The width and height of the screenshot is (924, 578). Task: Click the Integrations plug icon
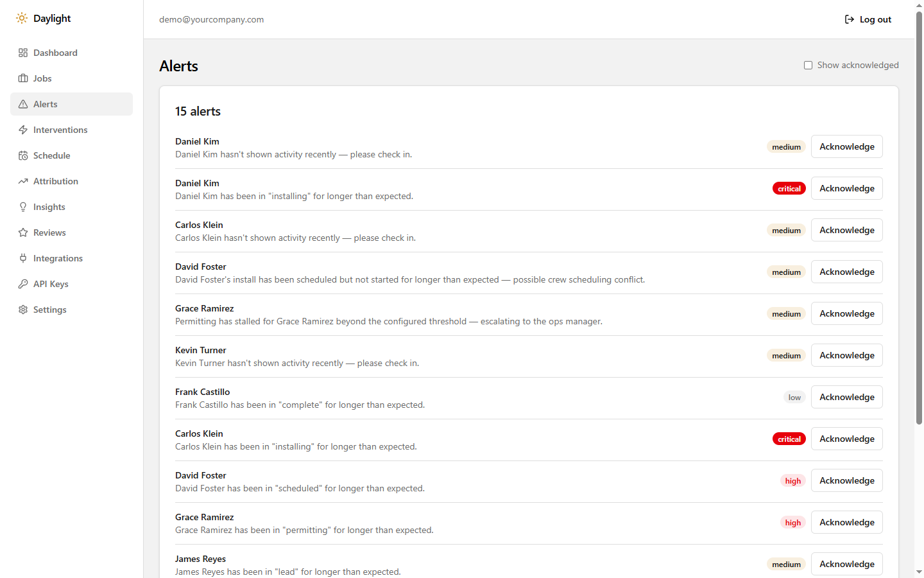click(x=23, y=258)
